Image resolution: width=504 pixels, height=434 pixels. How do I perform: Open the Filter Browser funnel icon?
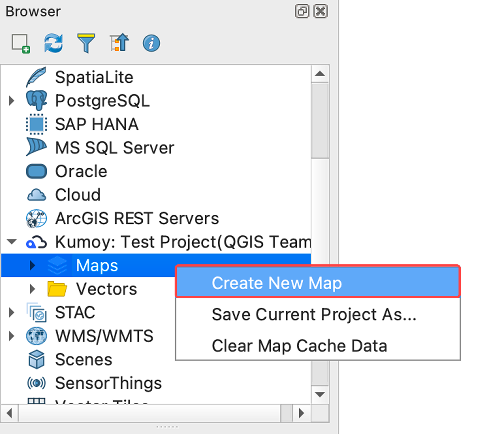pos(86,43)
